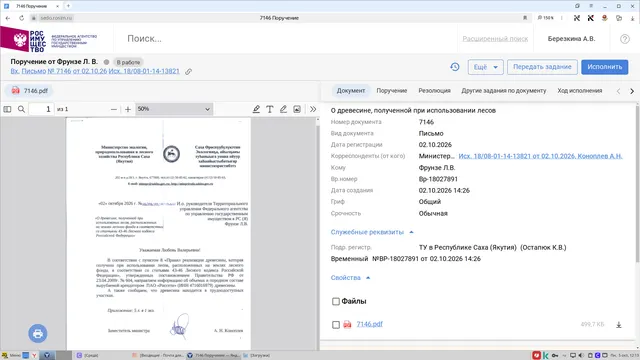Open the Ход исполнения tab
The width and height of the screenshot is (640, 360).
(x=580, y=91)
